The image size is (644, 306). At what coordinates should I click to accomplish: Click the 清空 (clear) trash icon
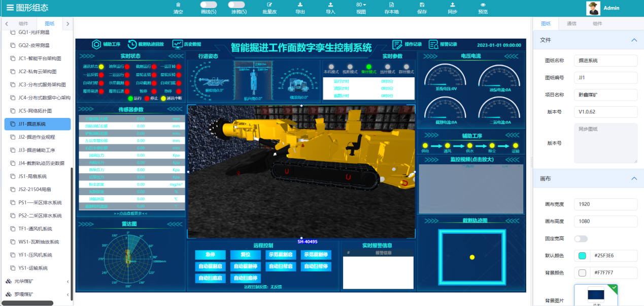tap(178, 5)
